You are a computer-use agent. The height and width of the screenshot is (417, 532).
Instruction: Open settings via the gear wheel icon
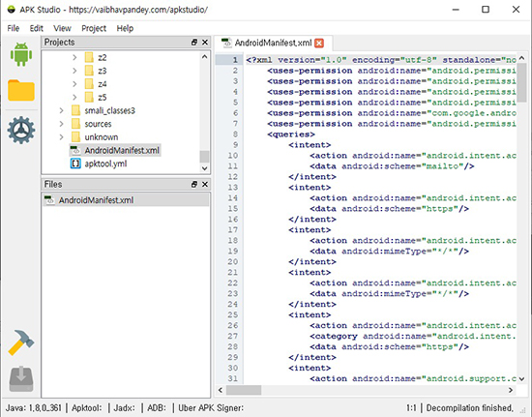tap(21, 130)
